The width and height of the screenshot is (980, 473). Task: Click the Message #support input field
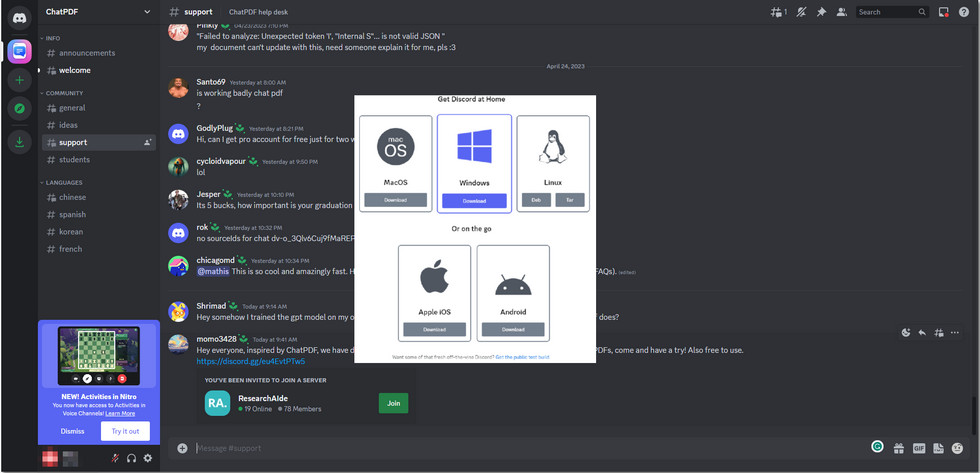pyautogui.click(x=531, y=448)
